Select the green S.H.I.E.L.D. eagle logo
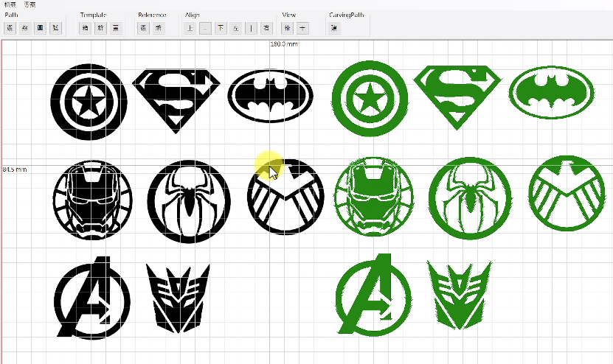The image size is (613, 364). pos(567,193)
